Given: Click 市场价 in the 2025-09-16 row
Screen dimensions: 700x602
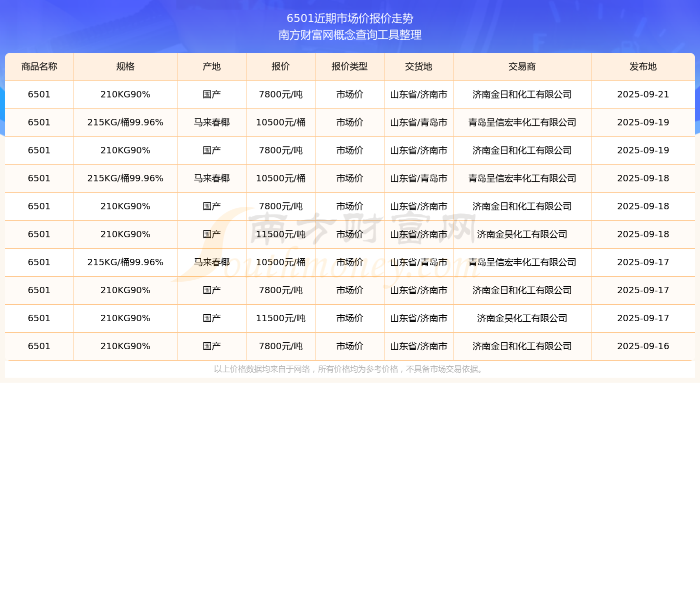Looking at the screenshot, I should 349,346.
